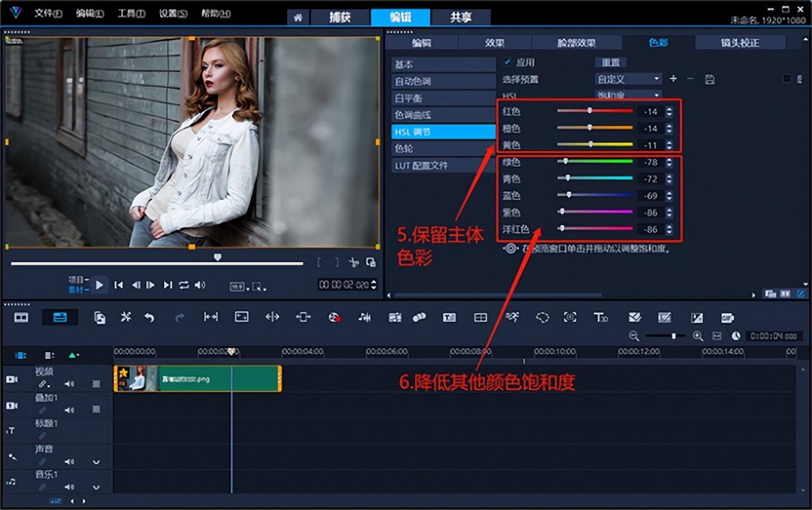Viewport: 812px width, 510px height.
Task: Step to the previous frame
Action: click(136, 285)
